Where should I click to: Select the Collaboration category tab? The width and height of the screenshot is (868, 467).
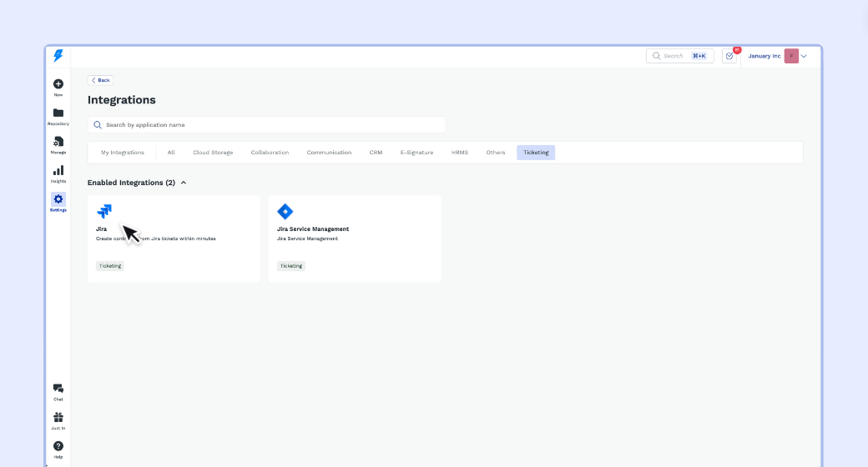(x=270, y=153)
